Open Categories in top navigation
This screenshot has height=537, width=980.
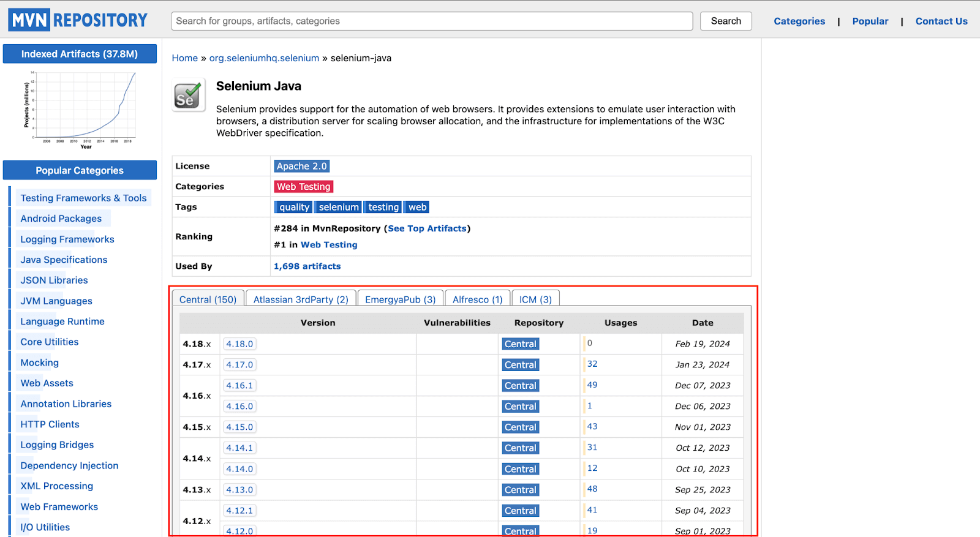(x=799, y=21)
